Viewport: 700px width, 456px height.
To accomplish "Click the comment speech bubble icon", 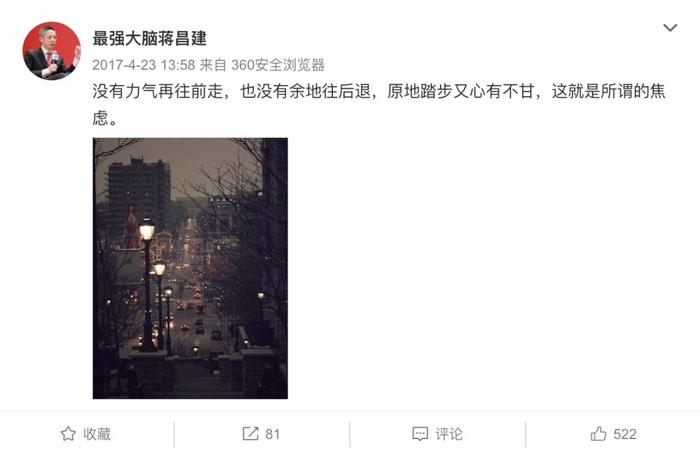I will (420, 434).
